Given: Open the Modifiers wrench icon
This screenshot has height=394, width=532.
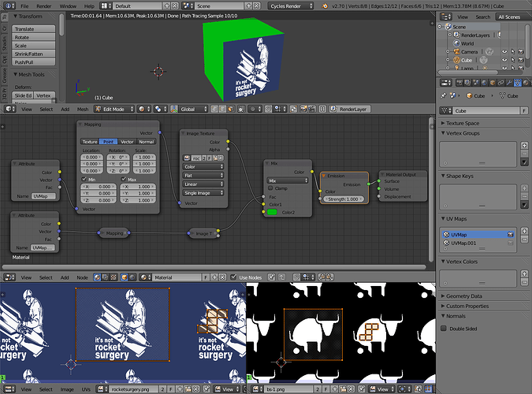Looking at the screenshot, I should [x=509, y=83].
